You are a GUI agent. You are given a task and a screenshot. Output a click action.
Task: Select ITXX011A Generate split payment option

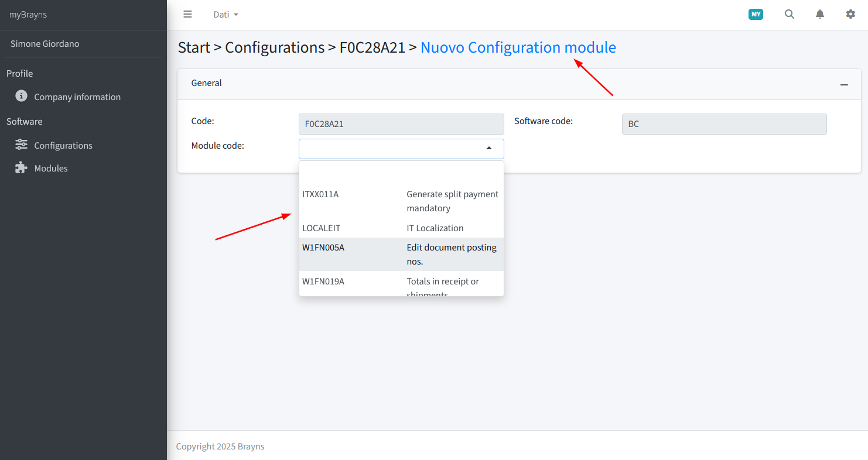pos(401,201)
